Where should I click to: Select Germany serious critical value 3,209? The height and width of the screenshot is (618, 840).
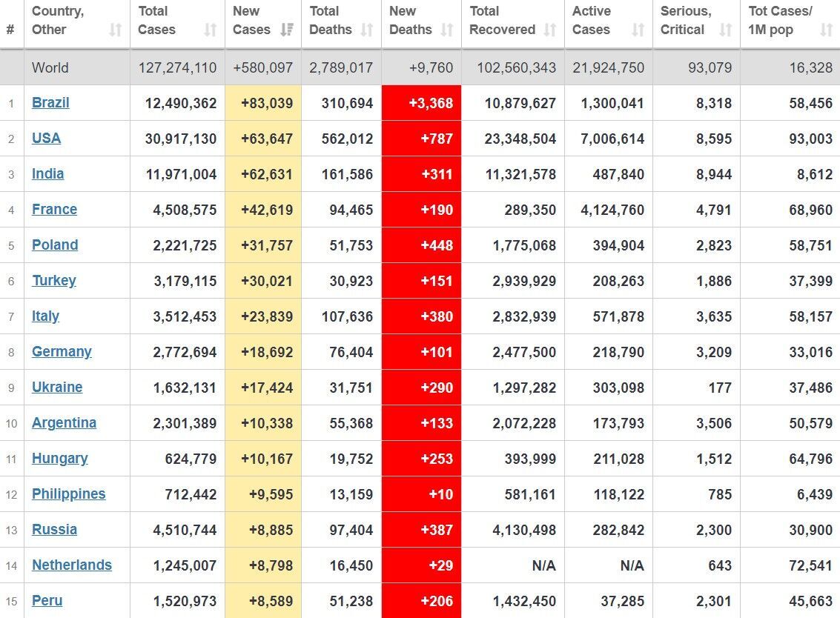coord(713,353)
